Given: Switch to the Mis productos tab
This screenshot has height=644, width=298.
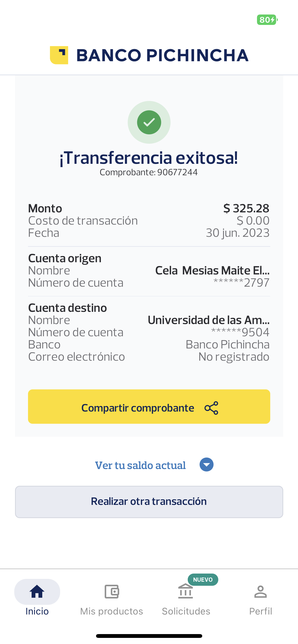Looking at the screenshot, I should (112, 611).
